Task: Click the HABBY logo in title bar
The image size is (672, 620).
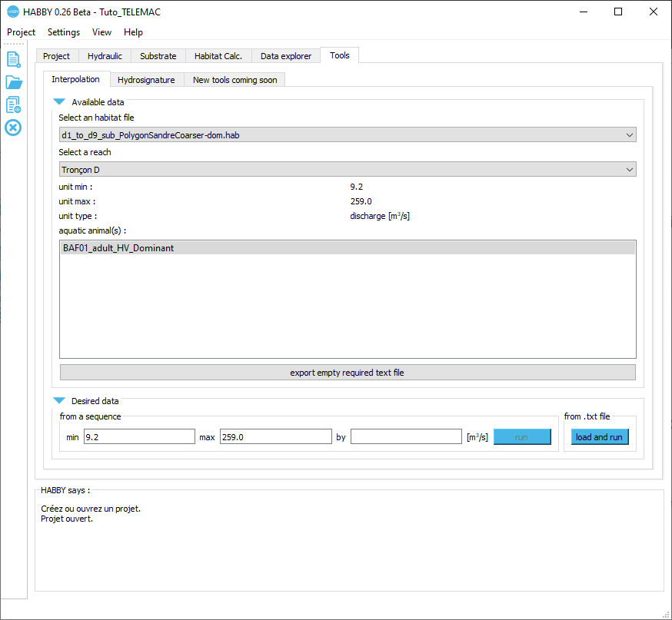Action: (12, 12)
